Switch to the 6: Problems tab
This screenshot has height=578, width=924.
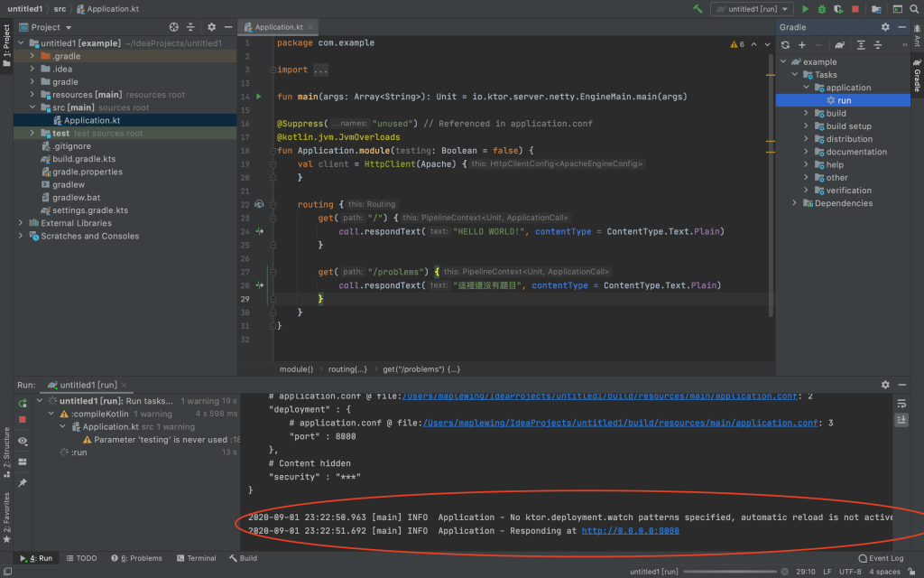(x=135, y=558)
